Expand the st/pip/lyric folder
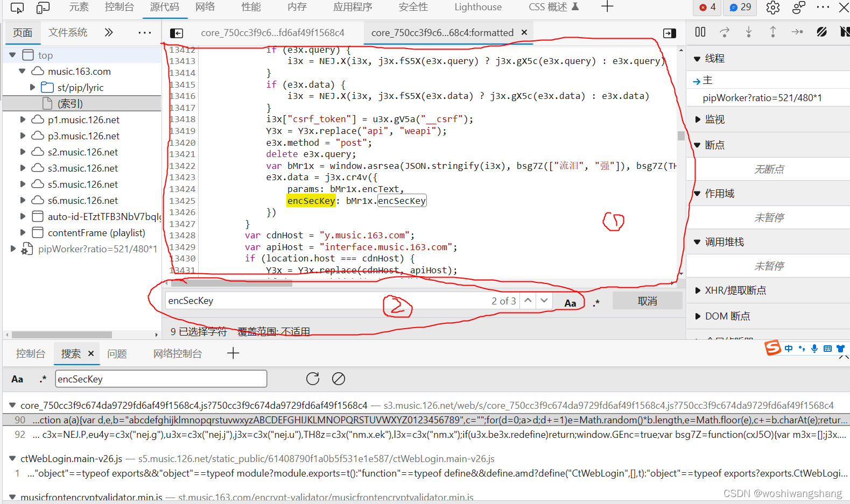 pyautogui.click(x=32, y=87)
